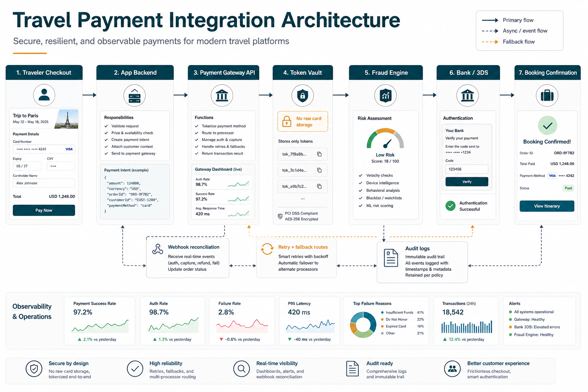Select the 6. Bank / 3DS header
This screenshot has width=588, height=392.
click(x=468, y=72)
